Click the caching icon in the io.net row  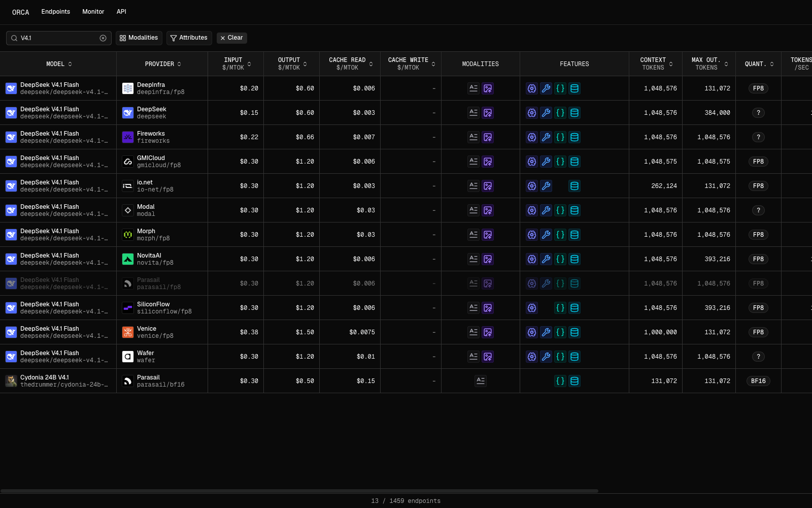coord(574,186)
